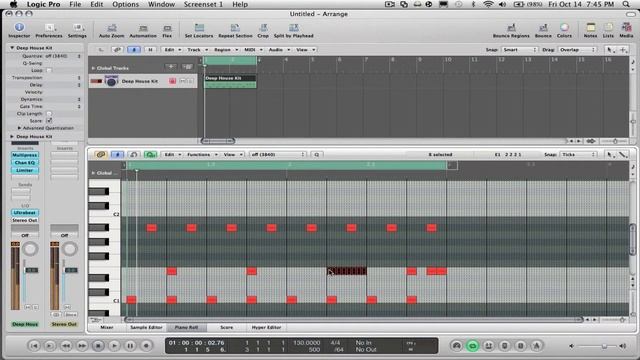Toggle record enable on Deep House Kit track
This screenshot has width=640, height=360.
pos(172,81)
